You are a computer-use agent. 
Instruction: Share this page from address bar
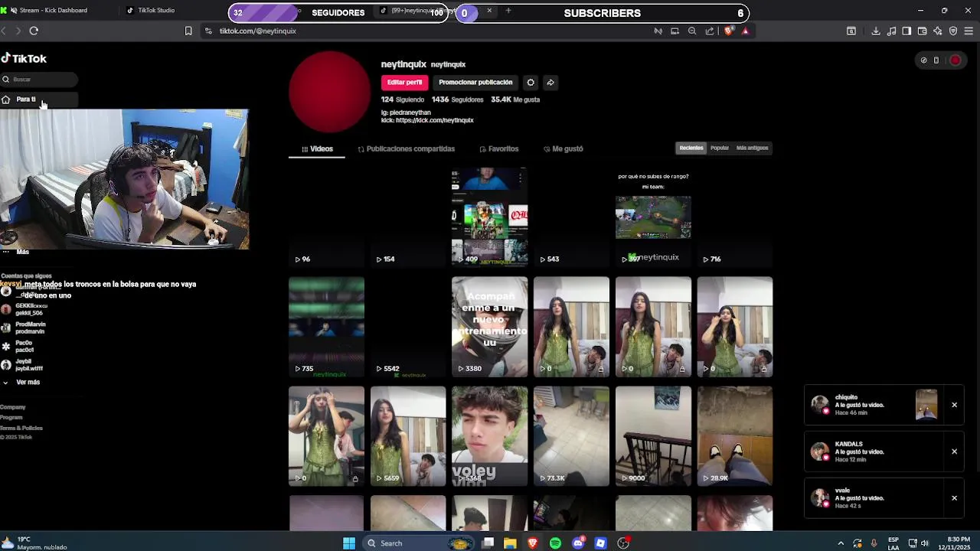(710, 31)
